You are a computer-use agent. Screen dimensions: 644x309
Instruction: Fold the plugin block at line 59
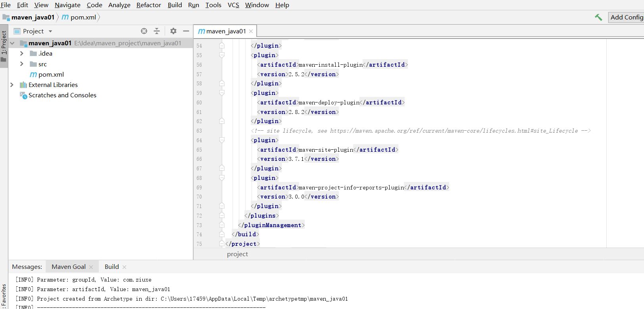click(x=222, y=93)
